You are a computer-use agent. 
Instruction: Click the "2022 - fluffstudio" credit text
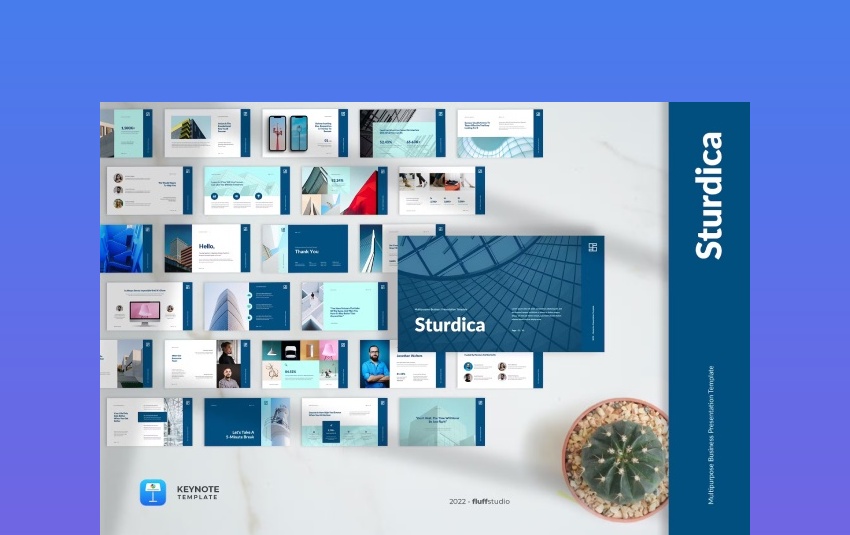click(x=479, y=501)
